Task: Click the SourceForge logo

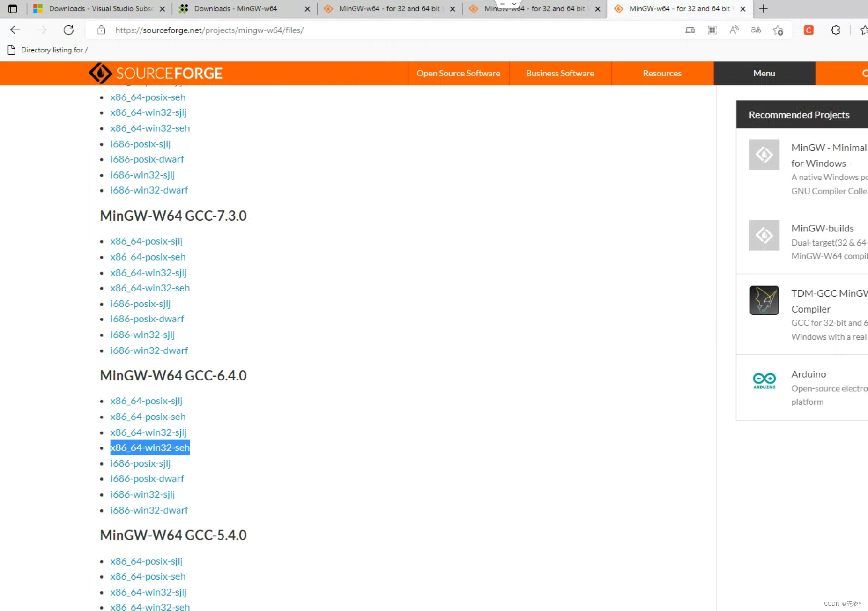Action: [x=156, y=73]
